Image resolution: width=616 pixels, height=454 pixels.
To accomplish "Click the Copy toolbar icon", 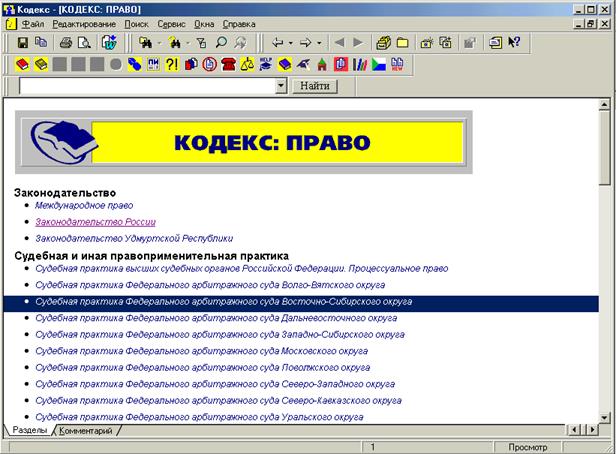I will click(41, 42).
